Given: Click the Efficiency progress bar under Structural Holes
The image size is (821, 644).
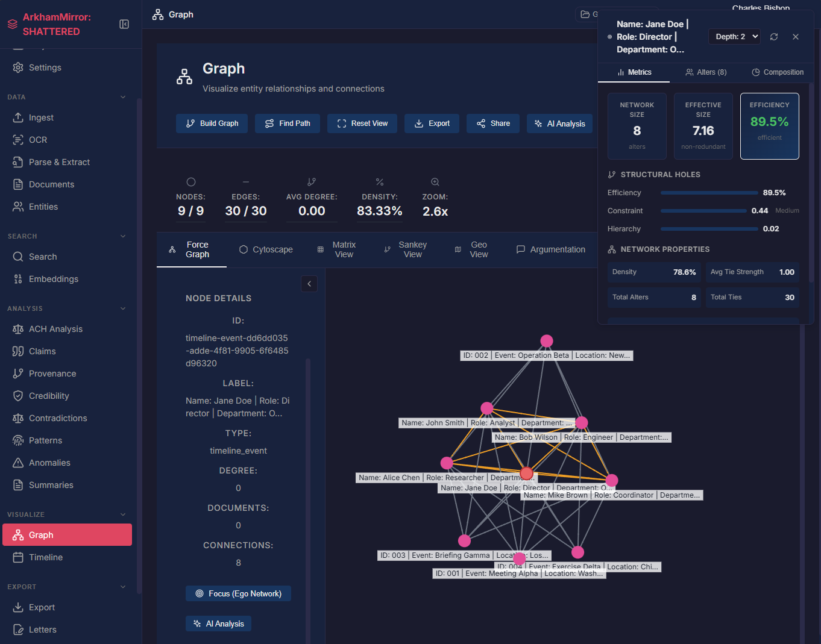Looking at the screenshot, I should [x=709, y=193].
